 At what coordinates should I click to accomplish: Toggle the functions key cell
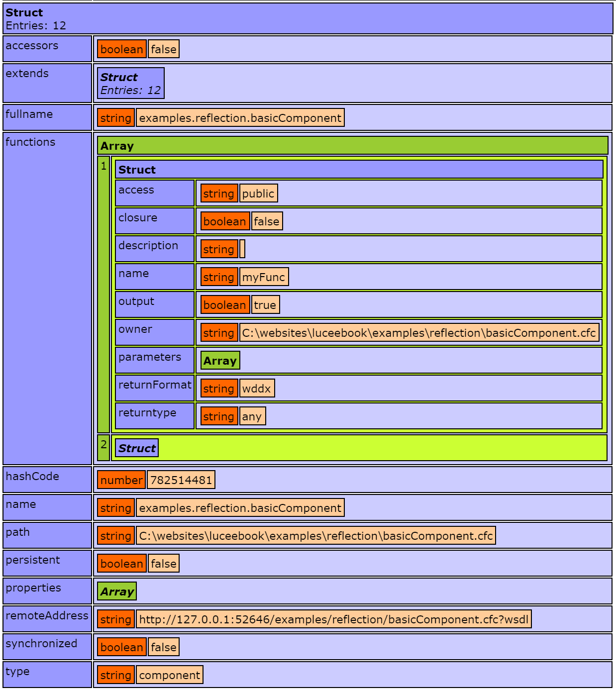[47, 298]
